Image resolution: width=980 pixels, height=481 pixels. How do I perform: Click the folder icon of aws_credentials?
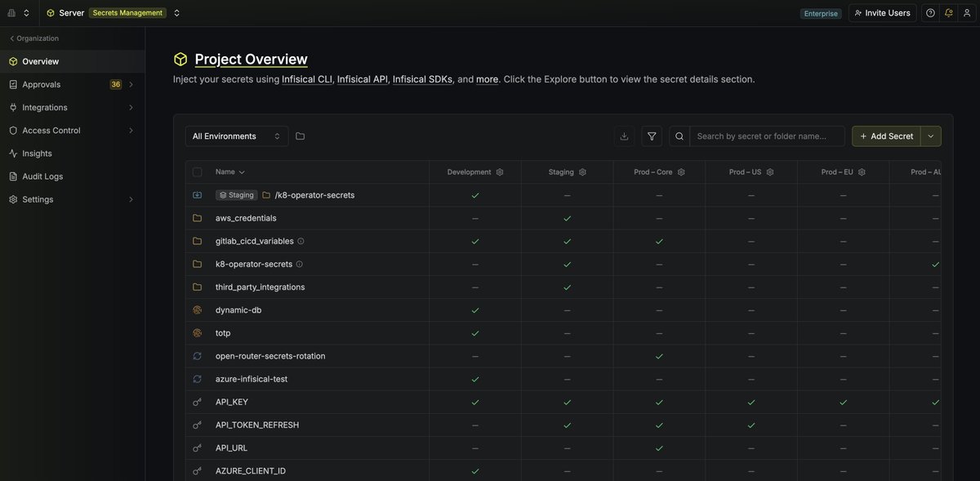click(197, 218)
